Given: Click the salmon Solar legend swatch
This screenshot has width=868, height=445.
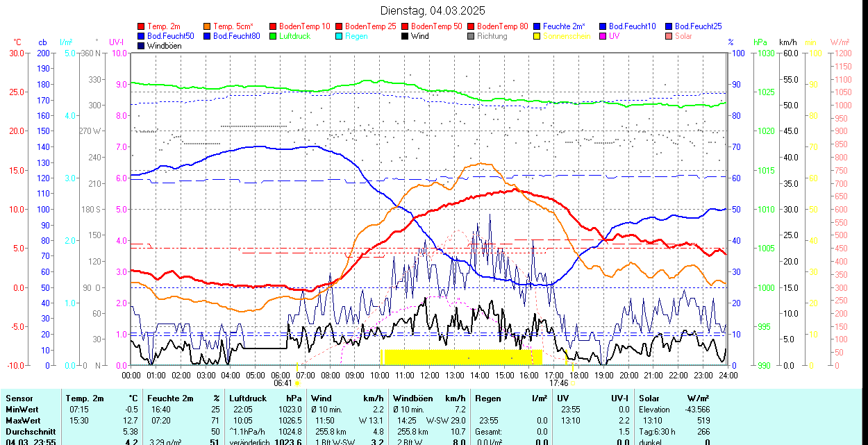Looking at the screenshot, I should (669, 36).
